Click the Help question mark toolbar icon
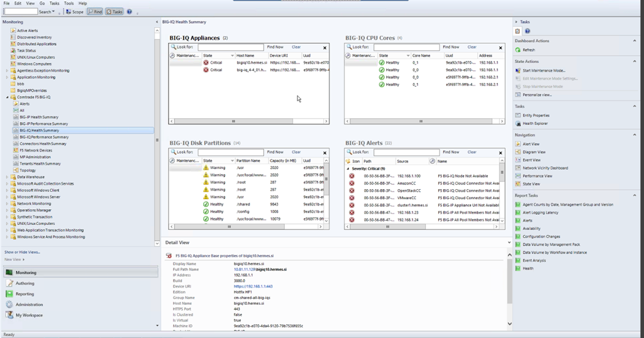The image size is (644, 338). (x=130, y=11)
